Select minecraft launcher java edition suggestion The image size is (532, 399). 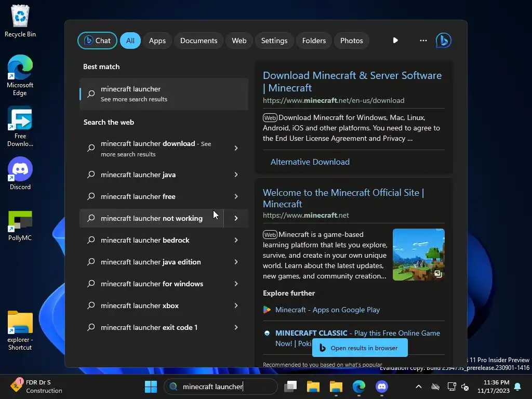(151, 262)
